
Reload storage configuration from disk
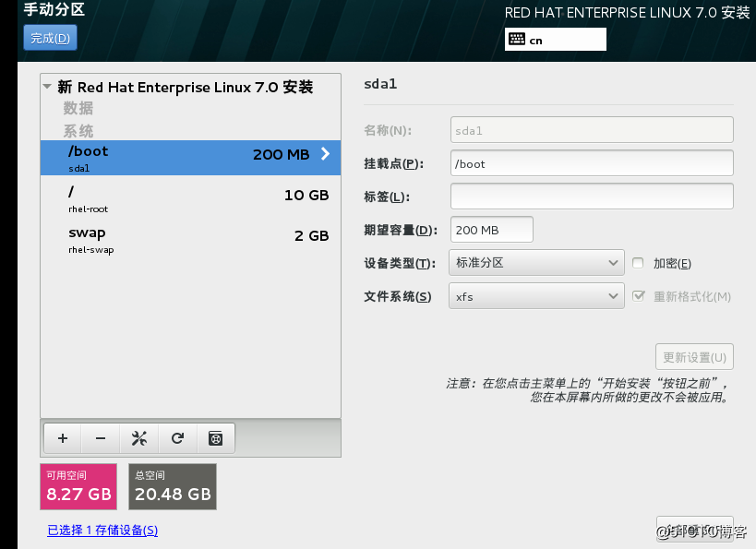coord(177,438)
